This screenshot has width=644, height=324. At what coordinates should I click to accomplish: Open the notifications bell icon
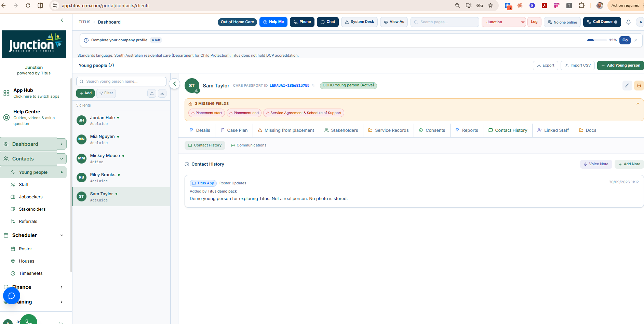(628, 22)
